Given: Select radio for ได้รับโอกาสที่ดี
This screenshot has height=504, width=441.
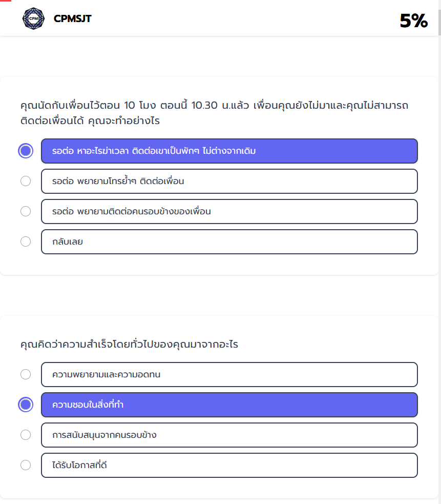Looking at the screenshot, I should pyautogui.click(x=26, y=465).
